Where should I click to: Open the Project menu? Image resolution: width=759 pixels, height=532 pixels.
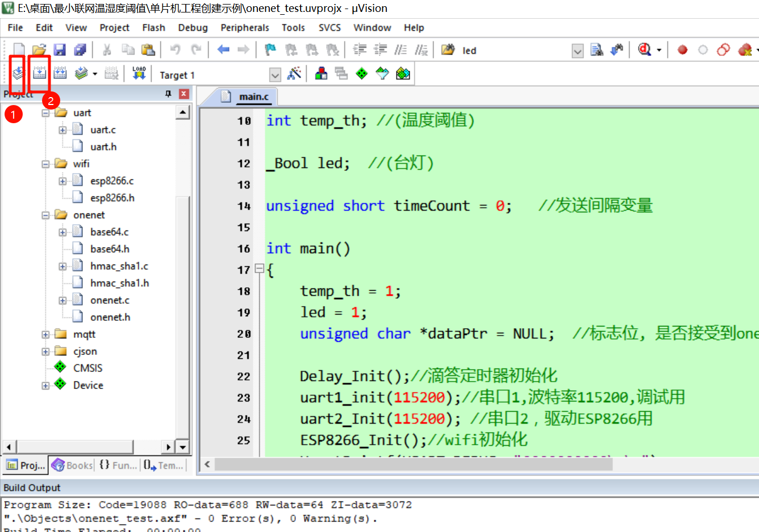click(115, 27)
